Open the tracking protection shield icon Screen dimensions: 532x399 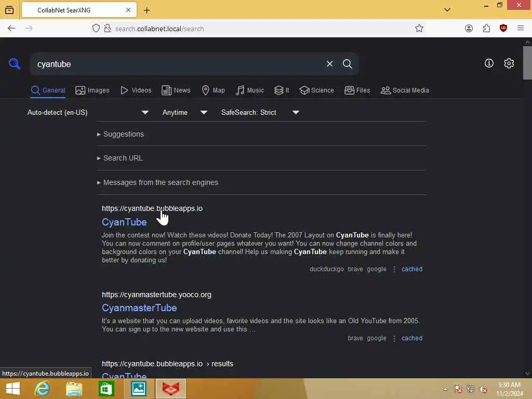point(96,29)
